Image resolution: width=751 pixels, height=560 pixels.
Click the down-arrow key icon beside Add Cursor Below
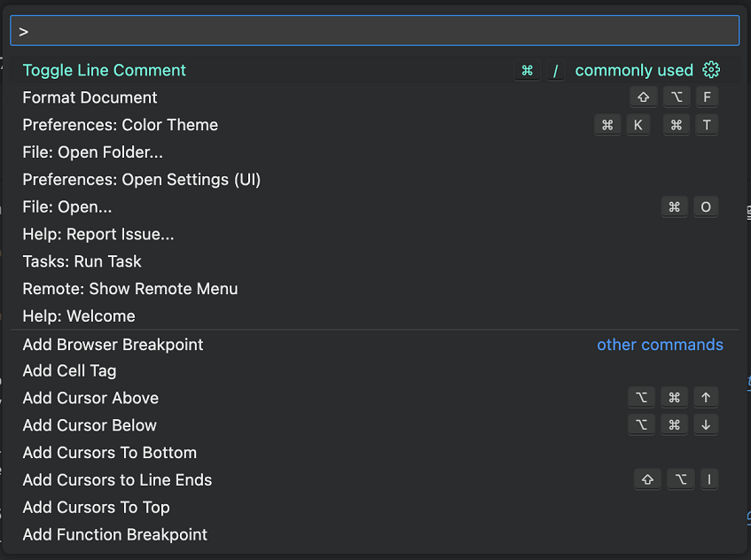click(706, 424)
